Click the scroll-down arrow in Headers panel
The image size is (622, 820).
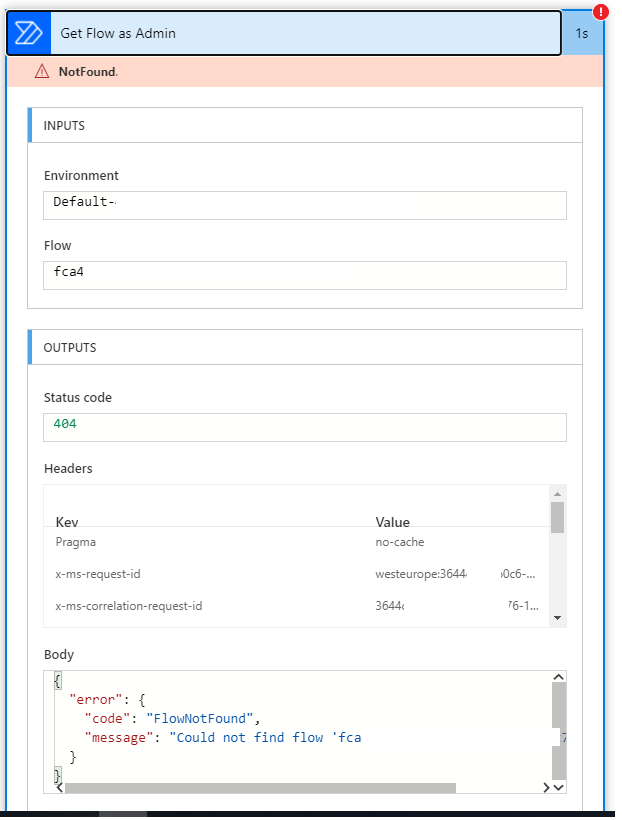coord(559,617)
